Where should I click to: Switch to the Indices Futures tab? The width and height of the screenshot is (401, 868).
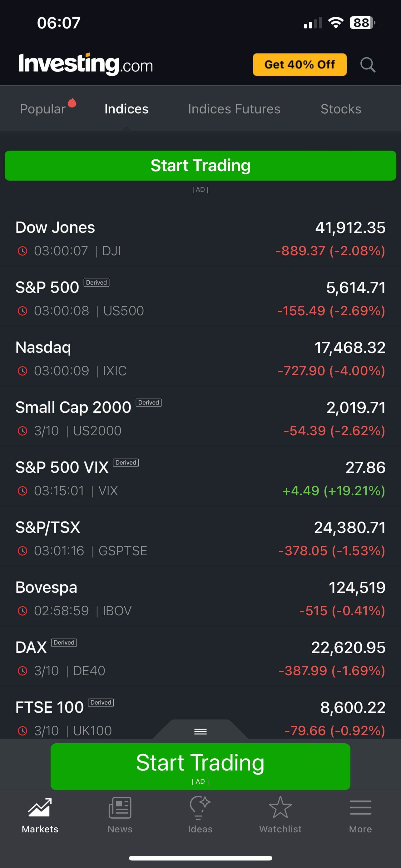coord(234,109)
